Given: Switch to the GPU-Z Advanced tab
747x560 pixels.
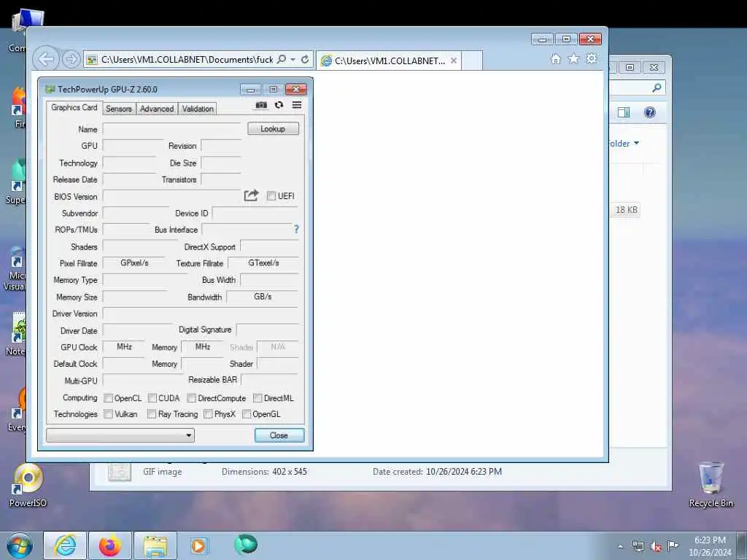Looking at the screenshot, I should point(157,109).
